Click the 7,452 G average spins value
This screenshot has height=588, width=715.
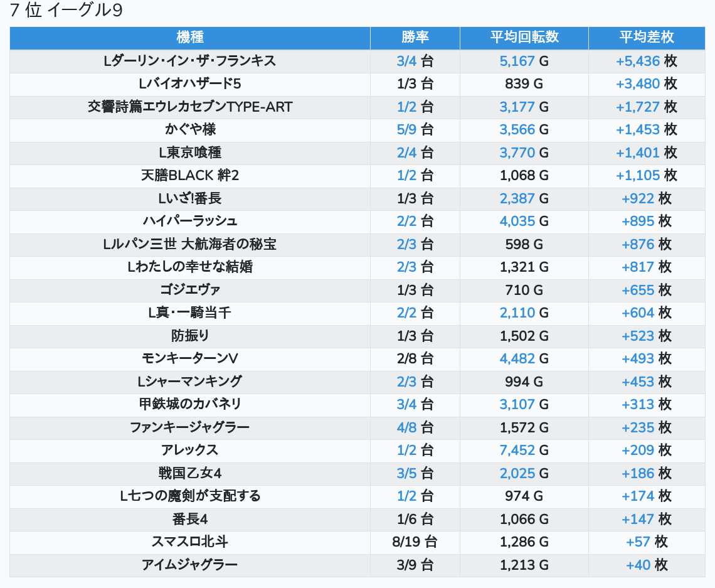524,450
